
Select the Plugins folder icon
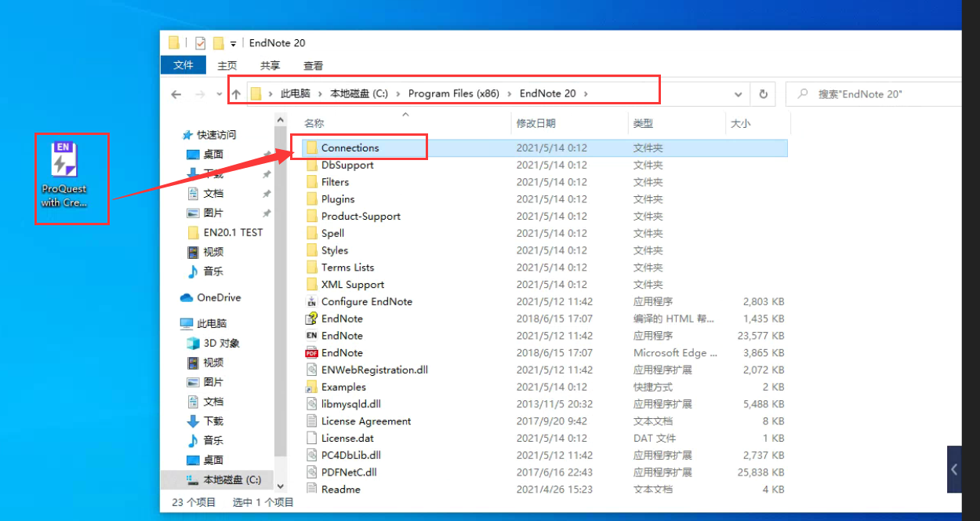[311, 199]
